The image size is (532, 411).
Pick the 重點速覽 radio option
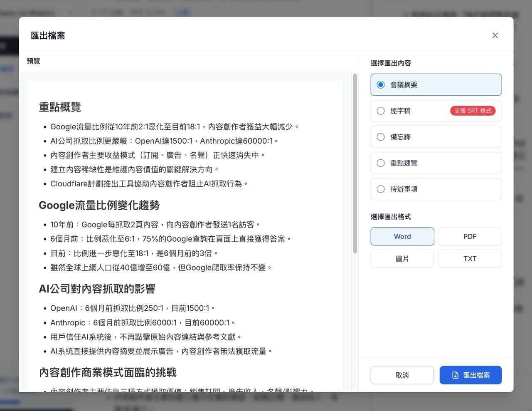point(381,163)
